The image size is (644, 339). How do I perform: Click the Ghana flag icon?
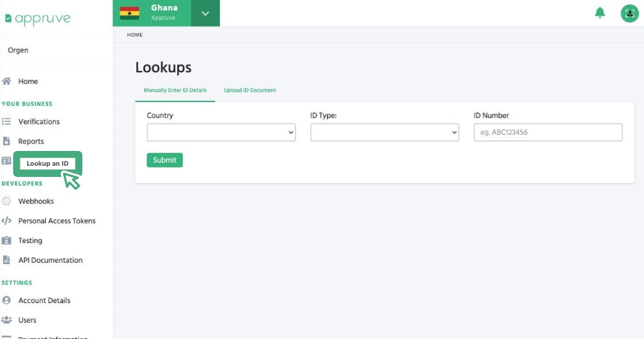point(129,13)
